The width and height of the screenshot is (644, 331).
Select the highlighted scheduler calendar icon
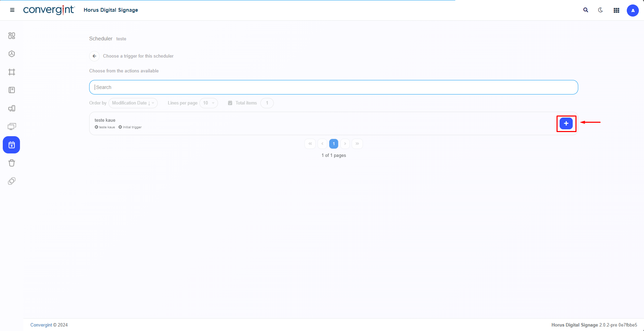point(12,145)
